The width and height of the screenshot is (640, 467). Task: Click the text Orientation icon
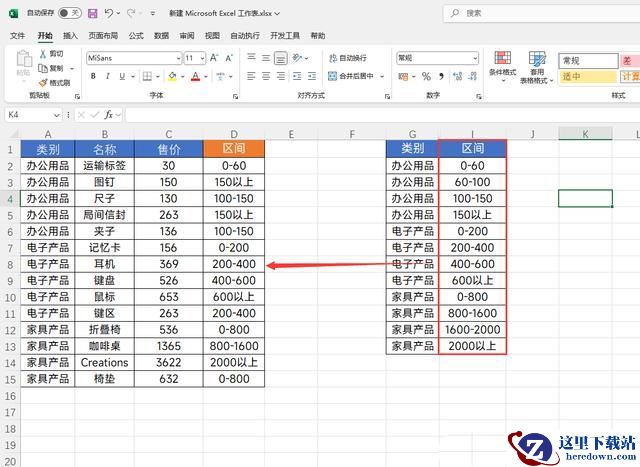(x=298, y=58)
